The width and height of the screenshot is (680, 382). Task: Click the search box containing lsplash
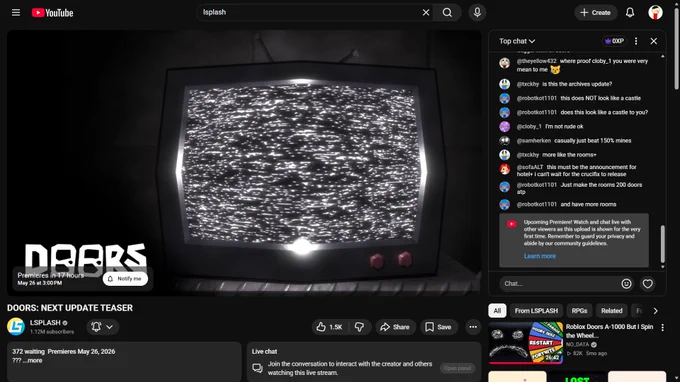click(x=310, y=13)
